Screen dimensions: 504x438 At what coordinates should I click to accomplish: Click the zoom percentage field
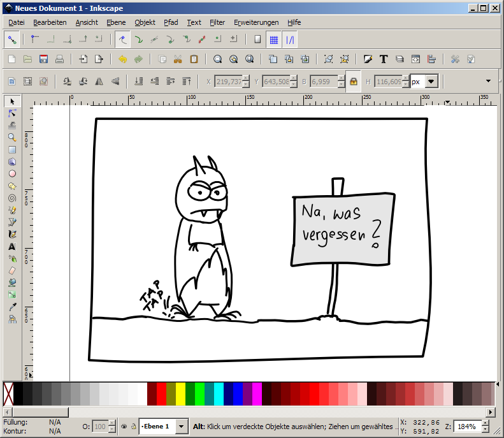click(466, 426)
